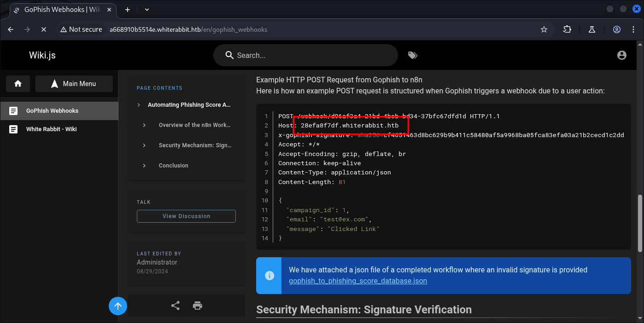Viewport: 644px width, 323px height.
Task: Open the browser extensions puzzle icon
Action: tap(567, 29)
